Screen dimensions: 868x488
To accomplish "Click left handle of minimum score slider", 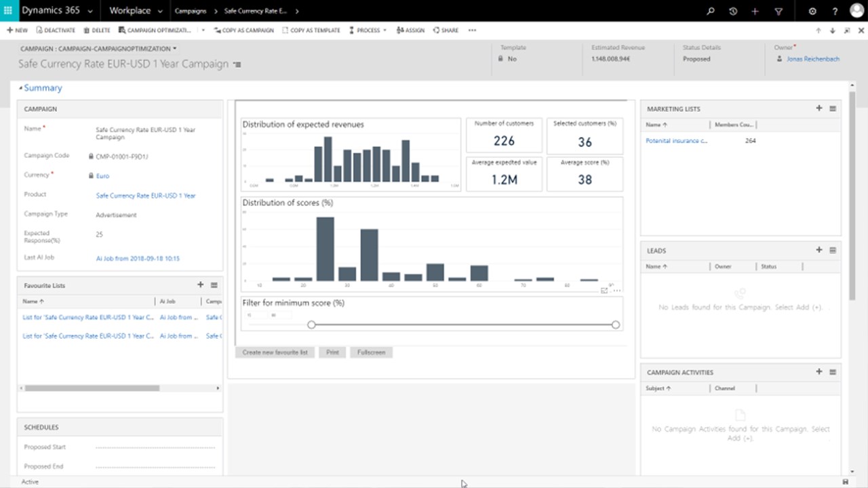I will coord(311,325).
